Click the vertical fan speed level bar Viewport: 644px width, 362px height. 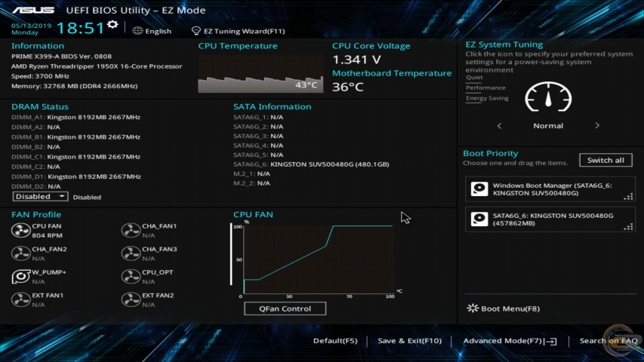(x=231, y=254)
